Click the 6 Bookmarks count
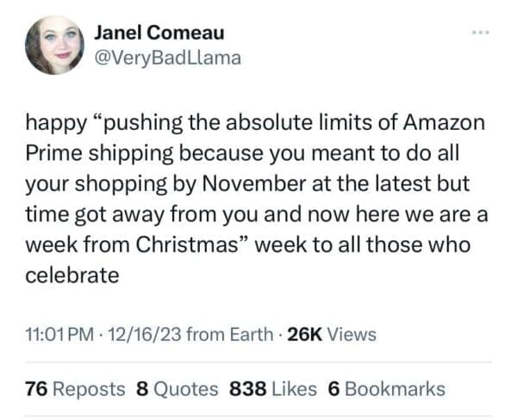 pyautogui.click(x=387, y=388)
